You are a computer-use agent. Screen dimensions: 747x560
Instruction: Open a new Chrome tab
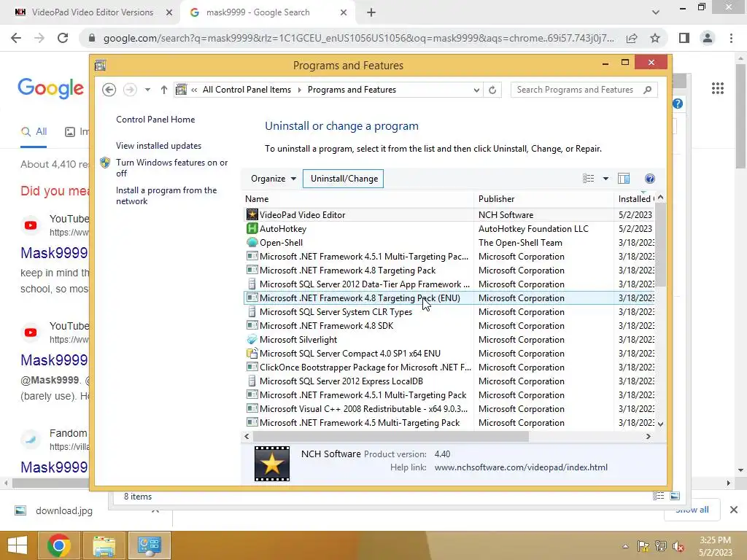click(371, 12)
